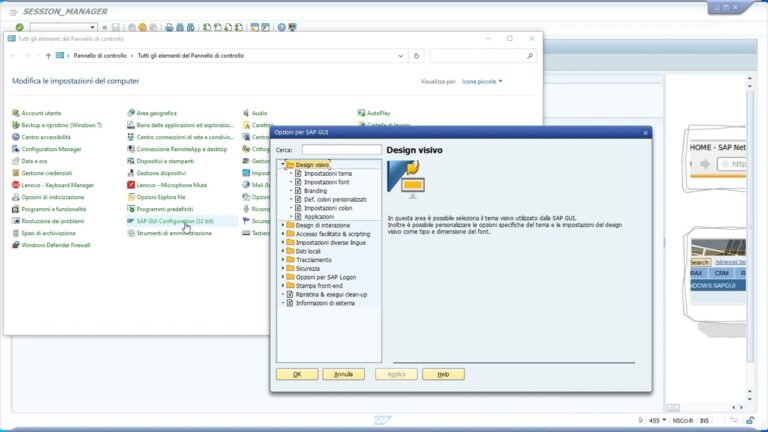The height and width of the screenshot is (432, 768).
Task: Click the Print icon in SAP toolbar
Action: point(169,27)
